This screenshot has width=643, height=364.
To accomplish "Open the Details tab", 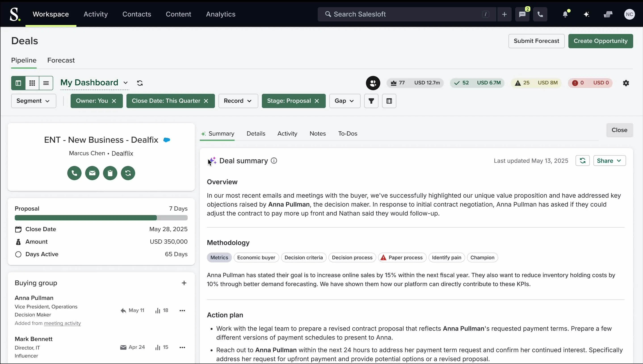I will 256,134.
